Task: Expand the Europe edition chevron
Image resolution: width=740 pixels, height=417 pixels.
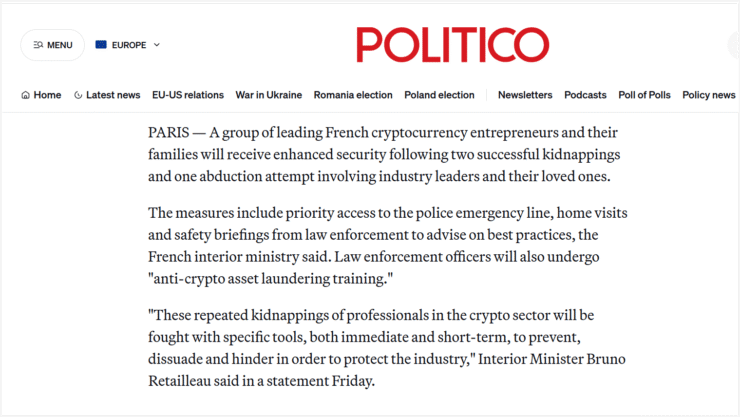Action: coord(157,45)
